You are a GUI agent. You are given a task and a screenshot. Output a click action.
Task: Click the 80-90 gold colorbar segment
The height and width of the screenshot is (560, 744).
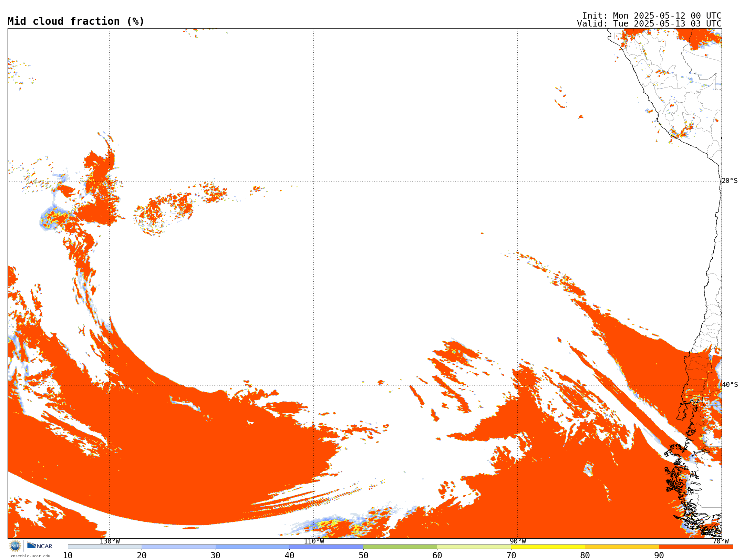click(622, 547)
